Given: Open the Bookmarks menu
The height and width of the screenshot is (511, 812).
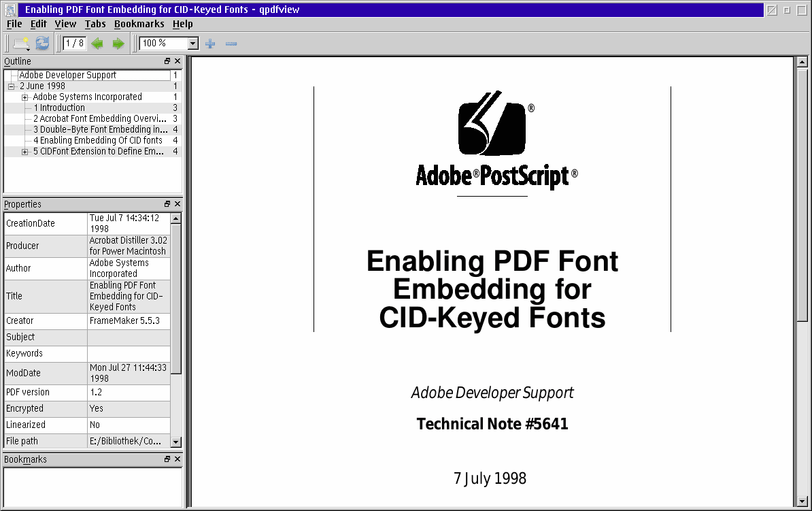Looking at the screenshot, I should click(139, 24).
